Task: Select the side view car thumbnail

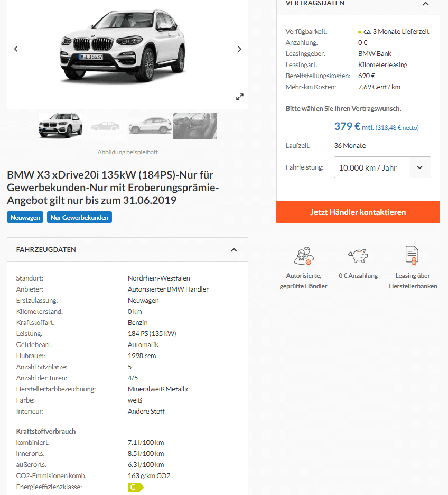Action: click(150, 126)
